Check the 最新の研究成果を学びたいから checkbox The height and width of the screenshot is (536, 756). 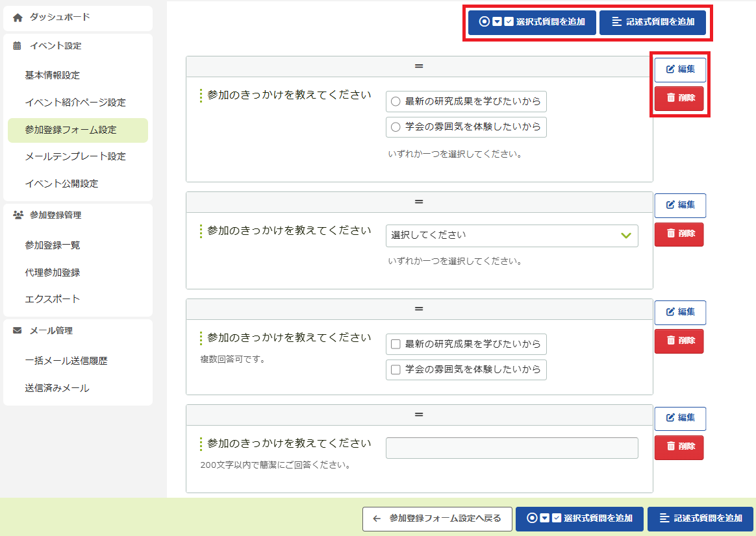(x=396, y=344)
